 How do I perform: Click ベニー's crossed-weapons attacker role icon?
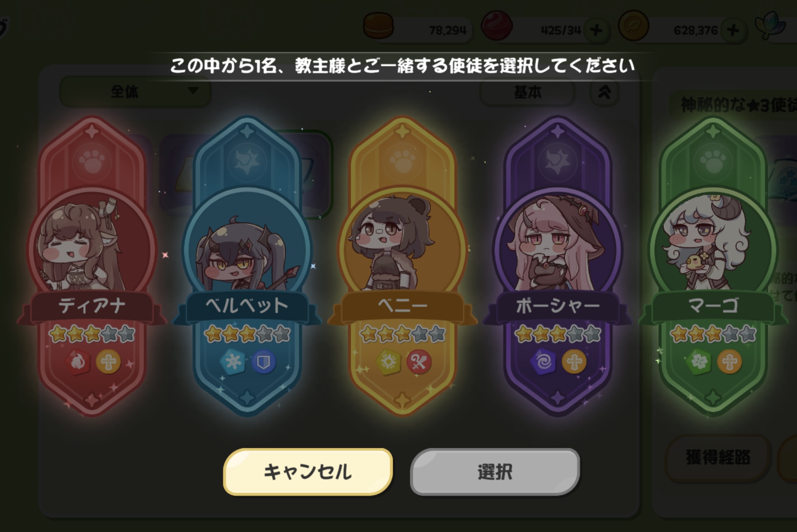[x=419, y=362]
